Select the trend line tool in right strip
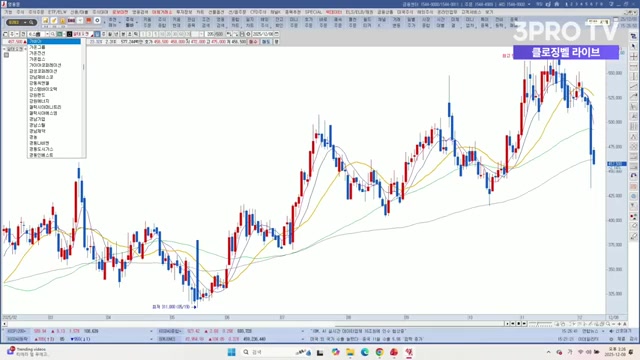Viewport: 640px width, 360px height. pyautogui.click(x=633, y=86)
